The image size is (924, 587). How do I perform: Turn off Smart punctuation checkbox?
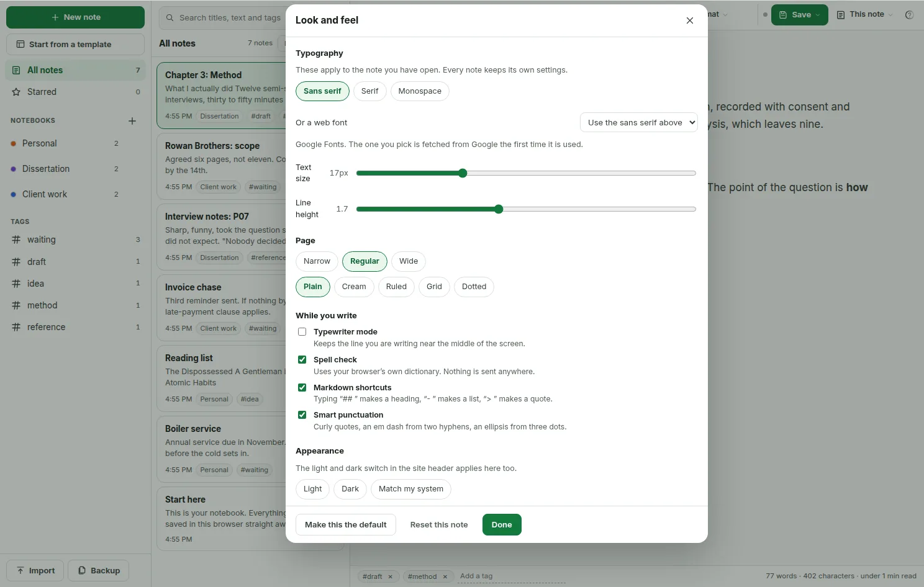coord(302,415)
